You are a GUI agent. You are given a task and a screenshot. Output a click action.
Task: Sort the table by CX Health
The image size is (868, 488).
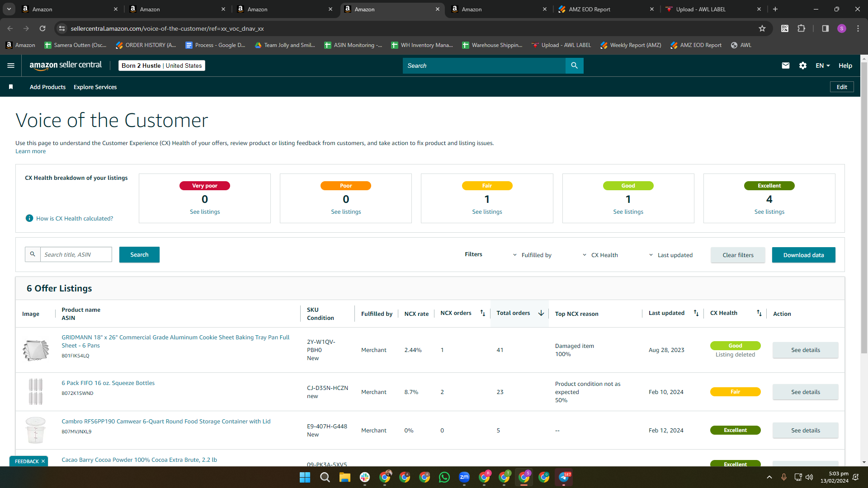(x=759, y=313)
